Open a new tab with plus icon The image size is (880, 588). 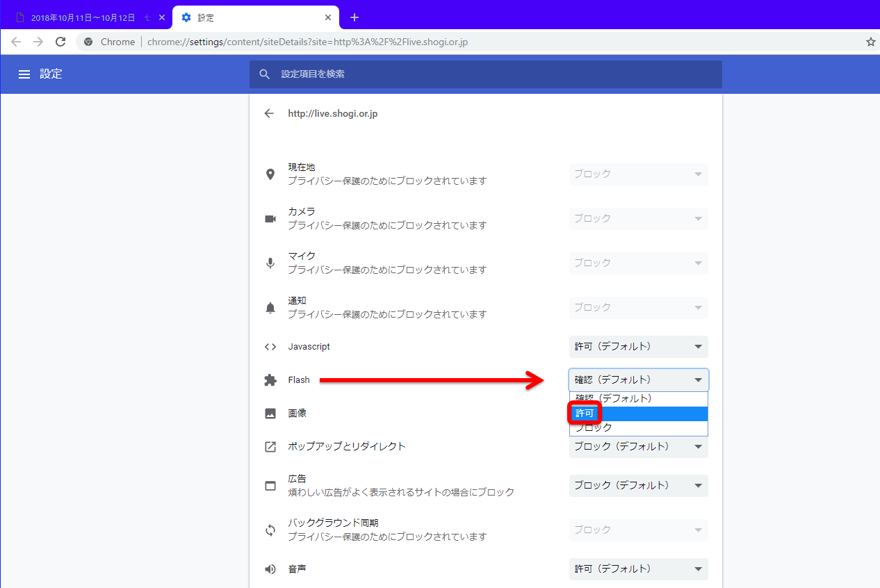(355, 17)
